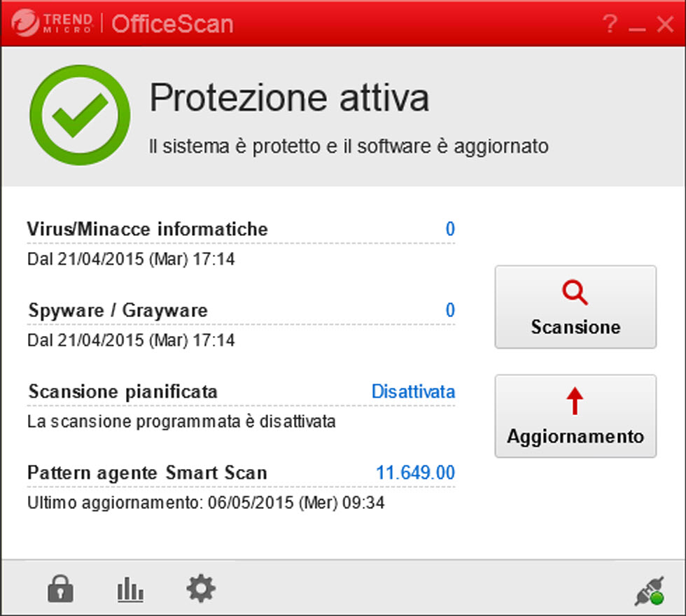
Task: Click the 11.649.00 pattern version link
Action: pyautogui.click(x=415, y=472)
